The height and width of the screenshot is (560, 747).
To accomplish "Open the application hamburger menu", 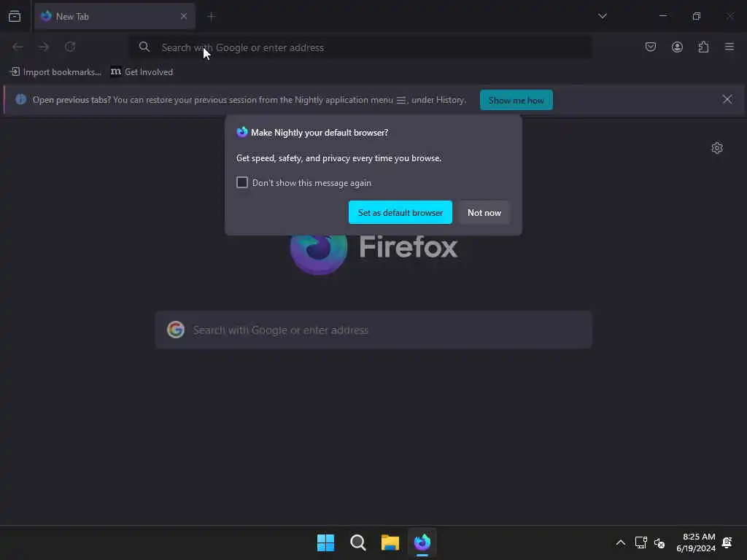I will click(729, 47).
